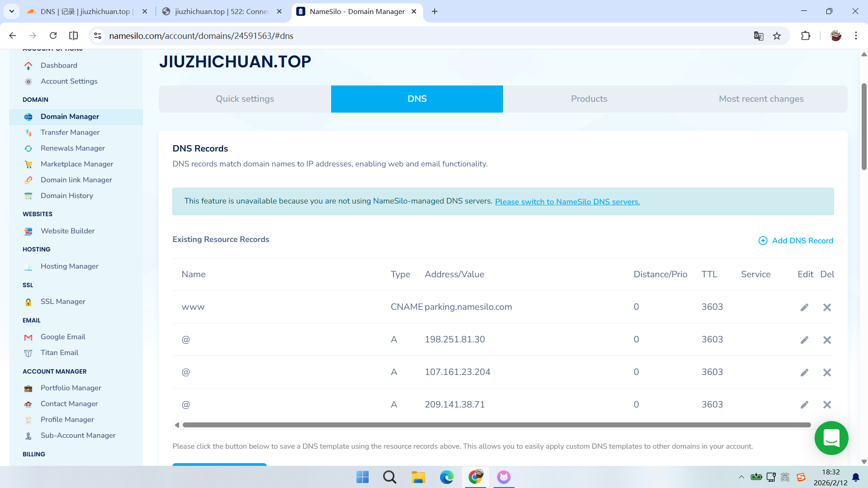Bookmark this page with the star icon
This screenshot has height=488, width=868.
(777, 36)
